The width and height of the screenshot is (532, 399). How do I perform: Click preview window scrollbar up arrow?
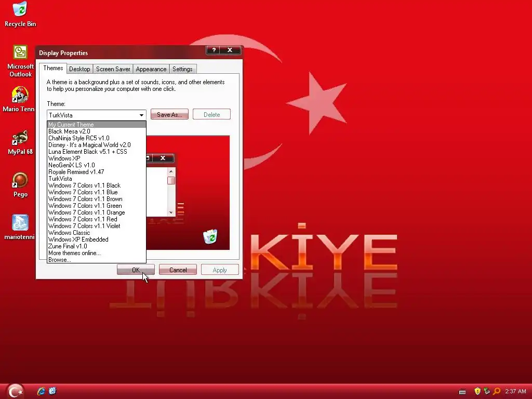tap(171, 171)
